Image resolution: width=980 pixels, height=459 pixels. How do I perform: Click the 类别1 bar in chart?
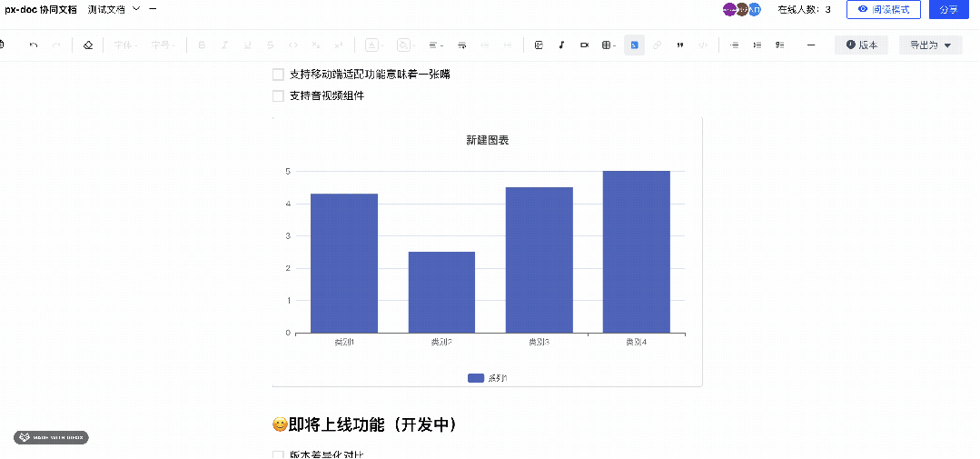343,264
